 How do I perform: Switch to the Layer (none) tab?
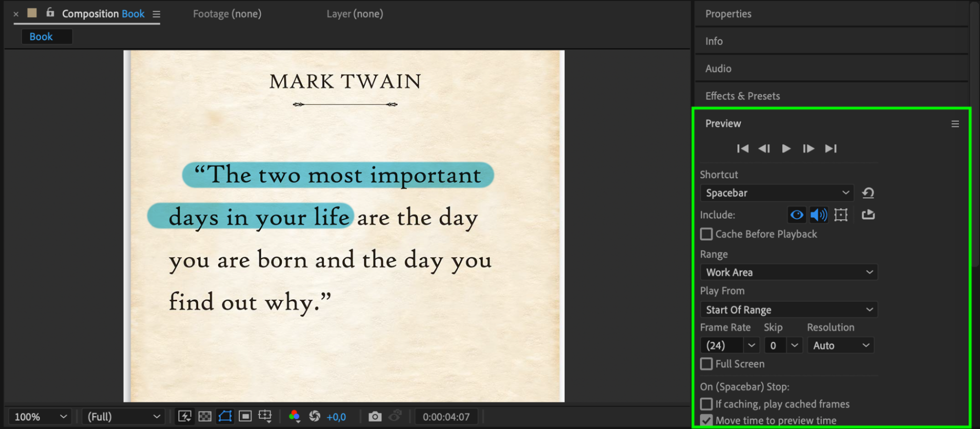pos(355,14)
